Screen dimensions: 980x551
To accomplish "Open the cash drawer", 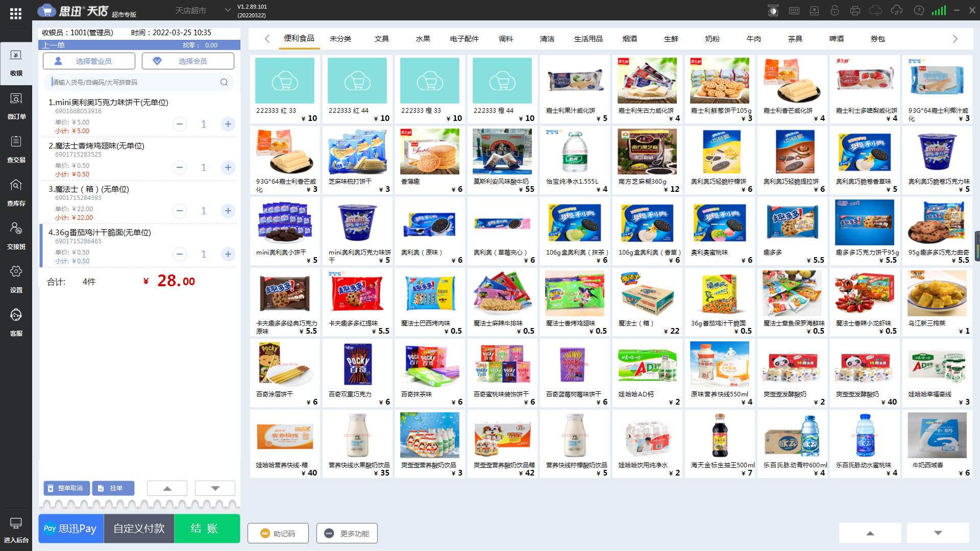I will click(815, 10).
